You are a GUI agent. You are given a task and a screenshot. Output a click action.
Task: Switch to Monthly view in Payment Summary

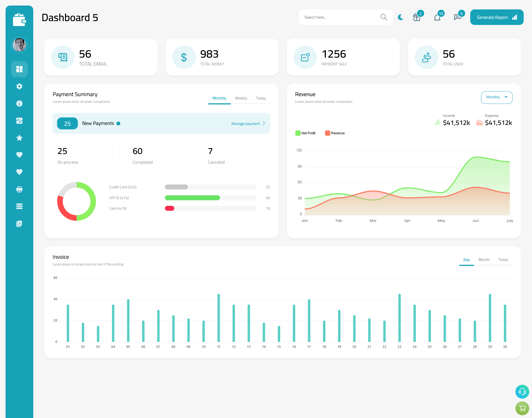(219, 98)
